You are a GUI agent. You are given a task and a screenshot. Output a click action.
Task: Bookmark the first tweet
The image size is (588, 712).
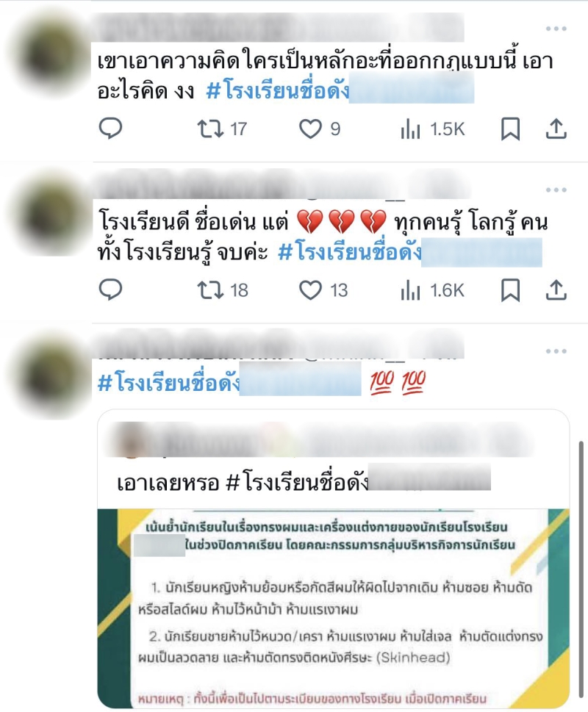coord(510,129)
